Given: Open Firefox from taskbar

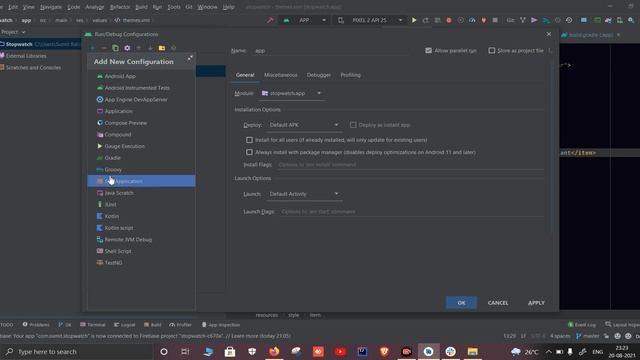Looking at the screenshot, I should tap(274, 351).
